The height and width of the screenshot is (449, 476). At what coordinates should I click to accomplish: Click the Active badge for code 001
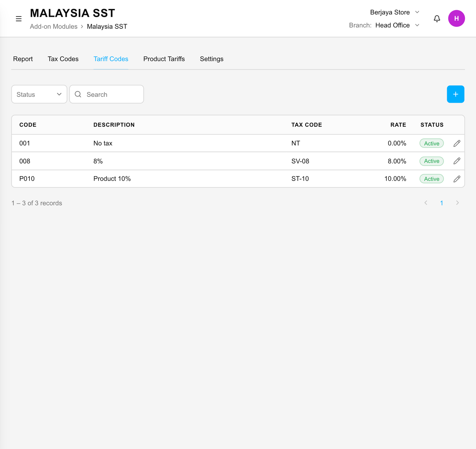(x=432, y=143)
